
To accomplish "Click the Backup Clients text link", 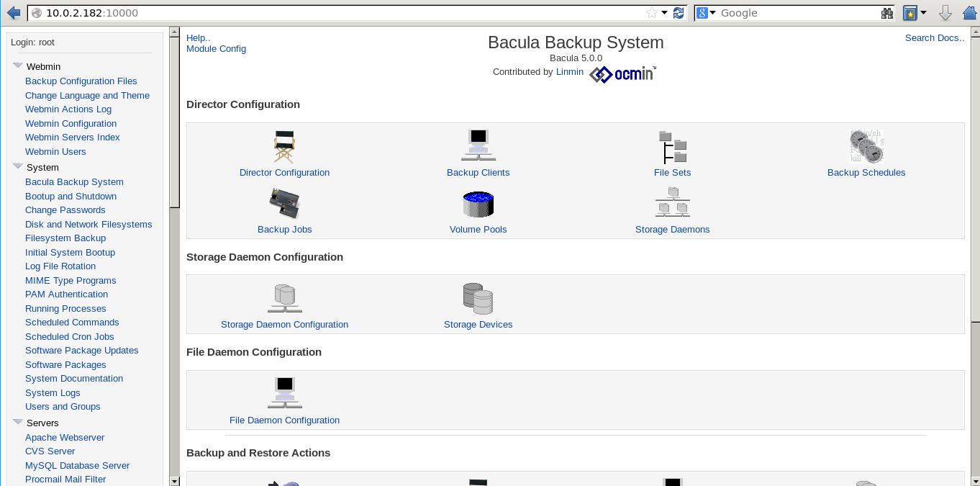I will point(478,173).
